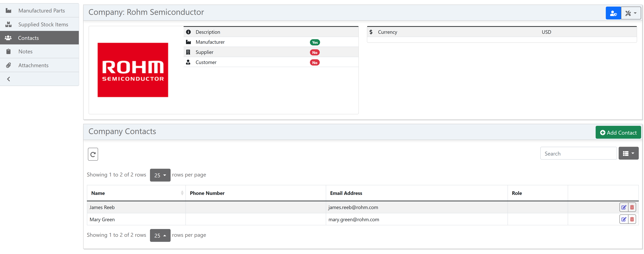Click the Customer row label
This screenshot has width=644, height=254.
(x=206, y=62)
